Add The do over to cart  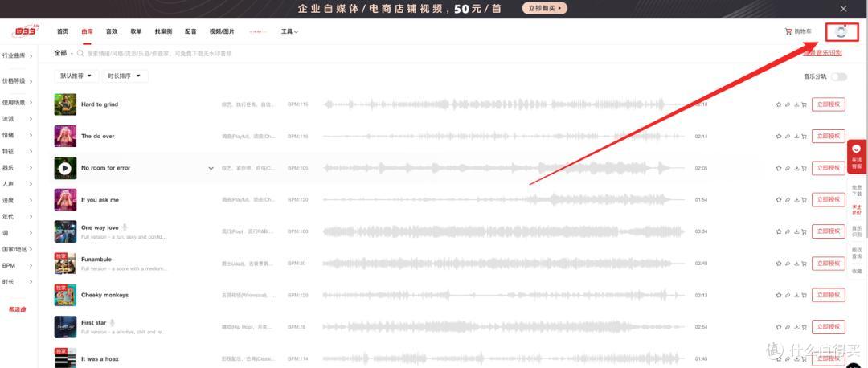(x=804, y=136)
